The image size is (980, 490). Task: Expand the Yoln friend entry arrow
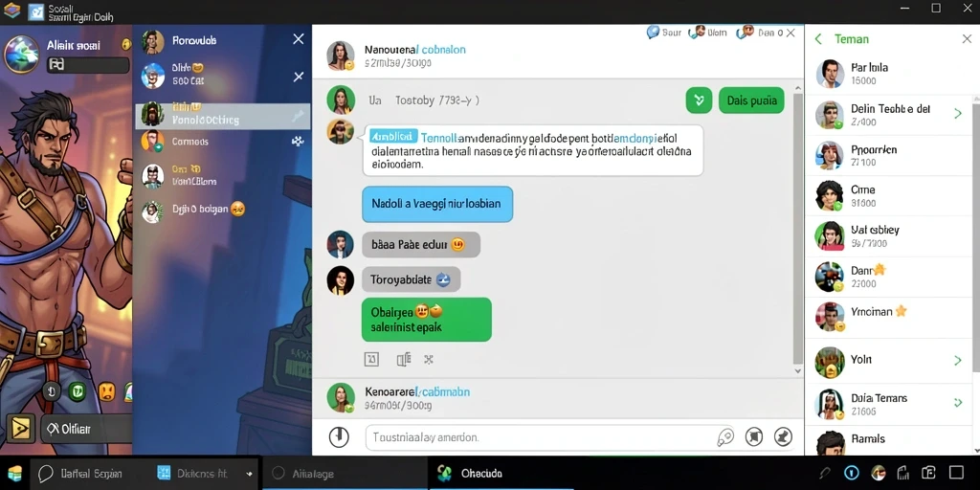click(x=957, y=360)
